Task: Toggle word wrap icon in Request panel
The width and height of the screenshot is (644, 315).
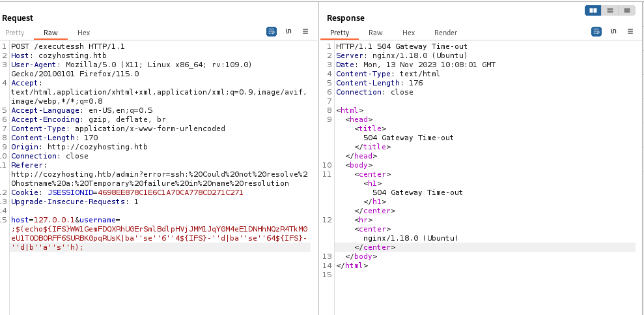Action: [x=272, y=32]
